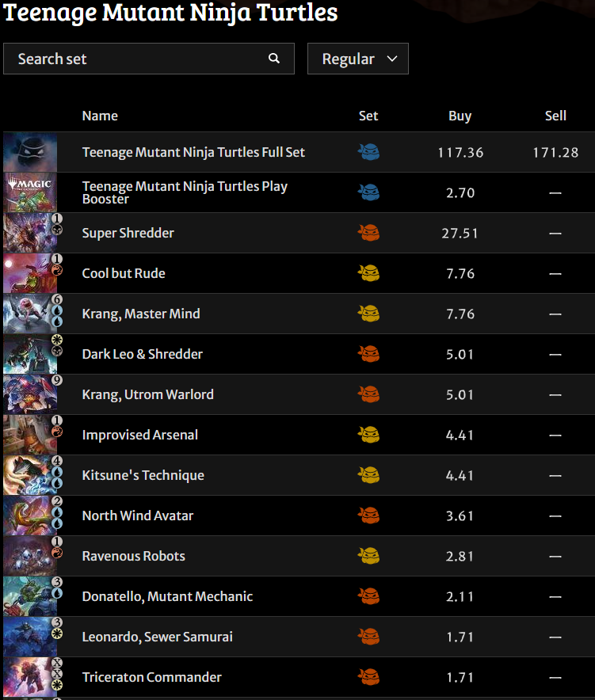
Task: Open the Full Set thumbnail image
Action: tap(30, 152)
